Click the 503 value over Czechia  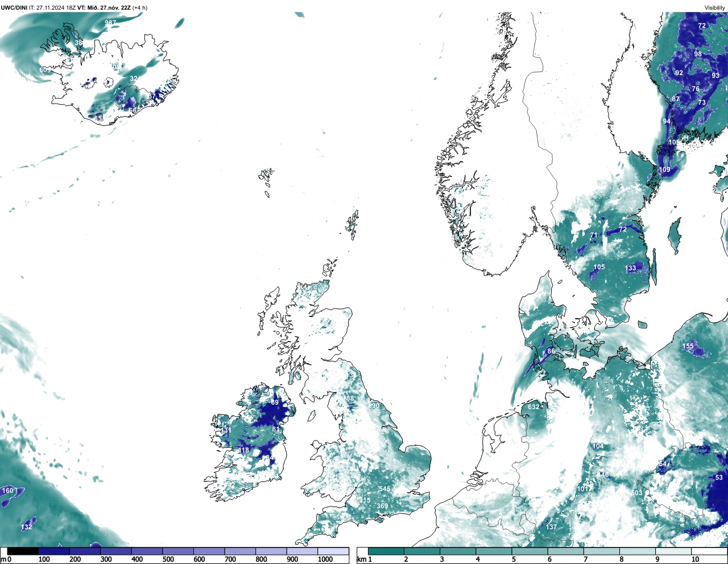click(636, 493)
